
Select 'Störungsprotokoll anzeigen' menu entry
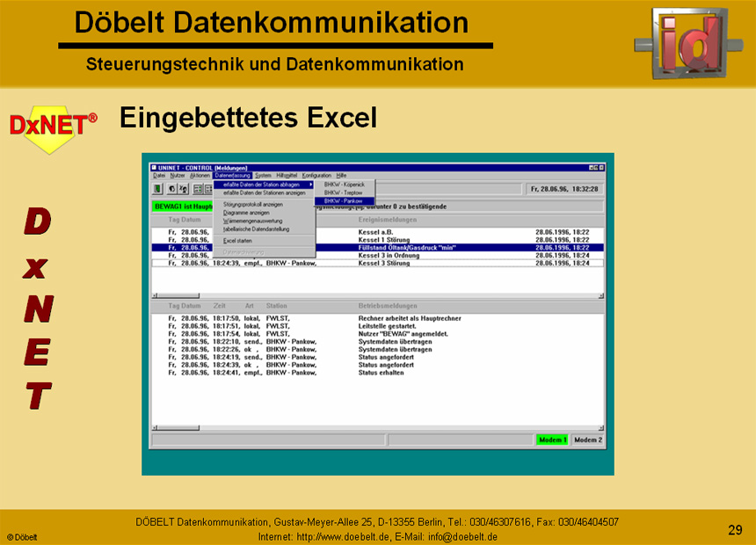coord(265,205)
